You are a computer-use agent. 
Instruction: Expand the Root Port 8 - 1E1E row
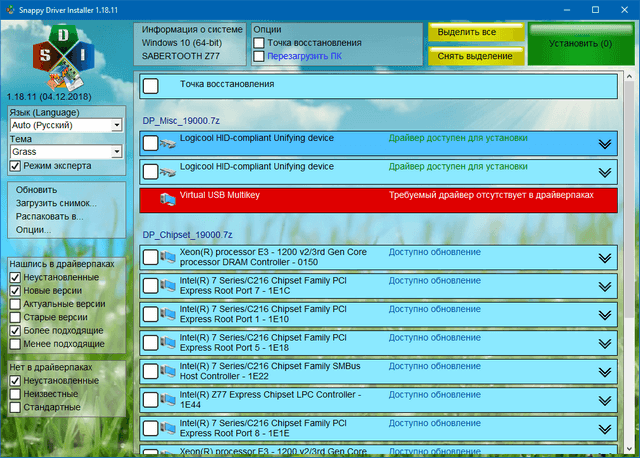point(604,430)
